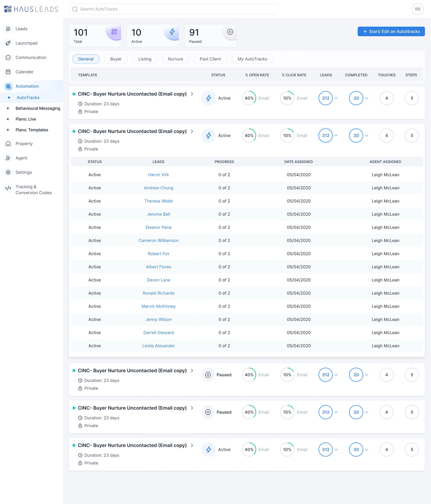Open first template row's title chevron
Image resolution: width=431 pixels, height=504 pixels.
192,94
